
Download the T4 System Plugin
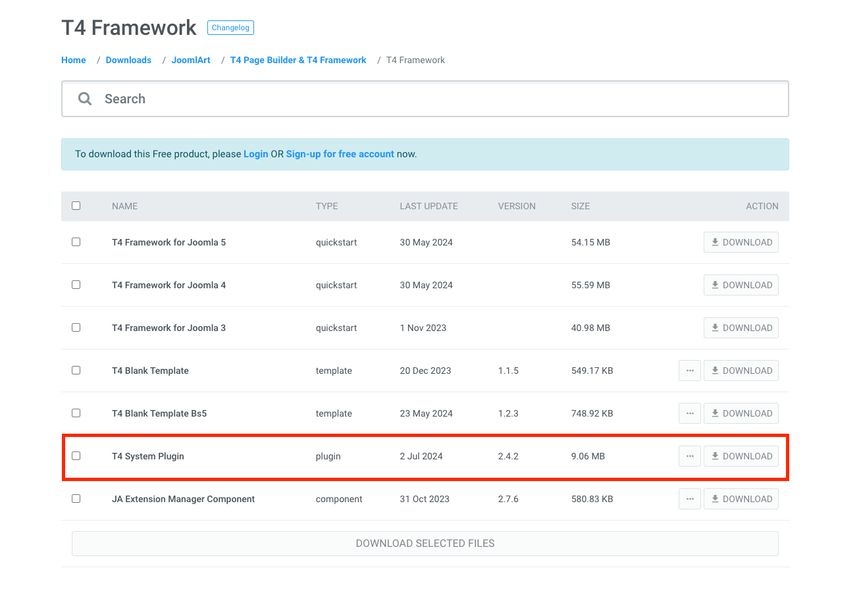[x=741, y=456]
